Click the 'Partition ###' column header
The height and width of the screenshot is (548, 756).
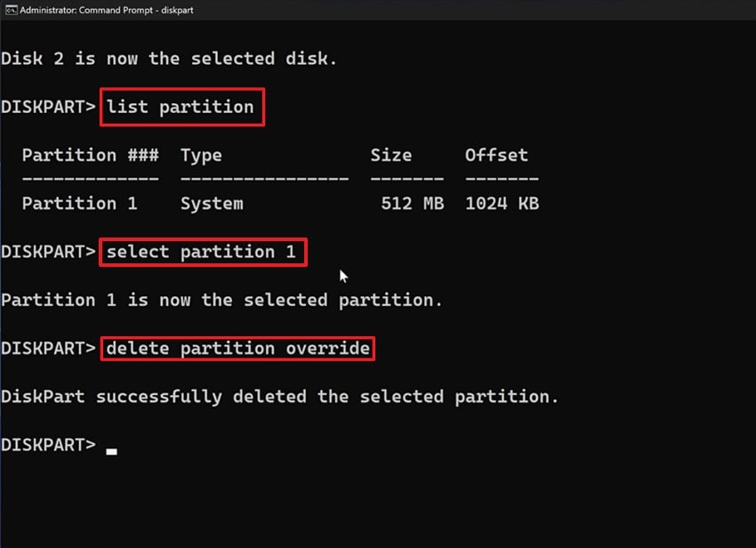click(89, 155)
